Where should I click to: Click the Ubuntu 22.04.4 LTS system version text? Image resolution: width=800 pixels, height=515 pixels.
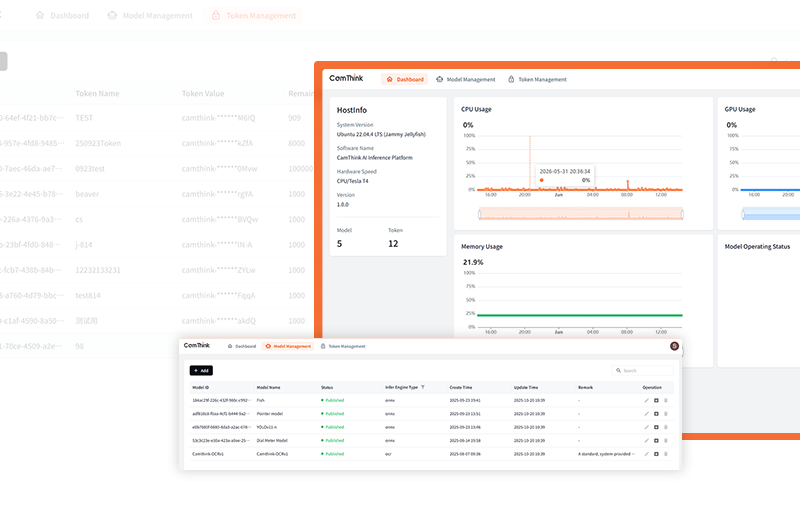pos(381,134)
